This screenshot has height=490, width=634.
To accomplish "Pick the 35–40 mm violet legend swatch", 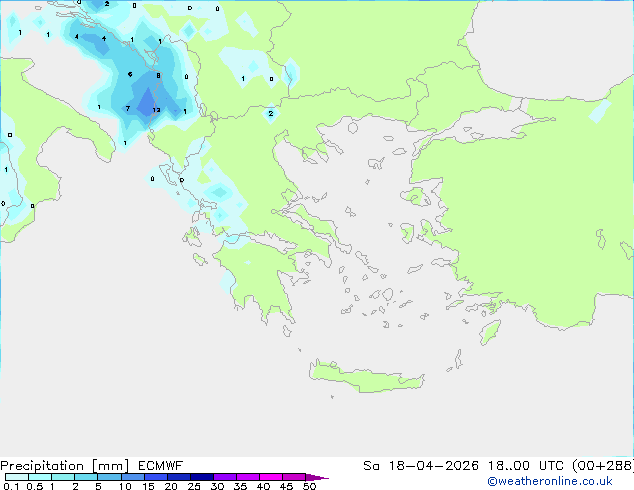I will (x=247, y=477).
